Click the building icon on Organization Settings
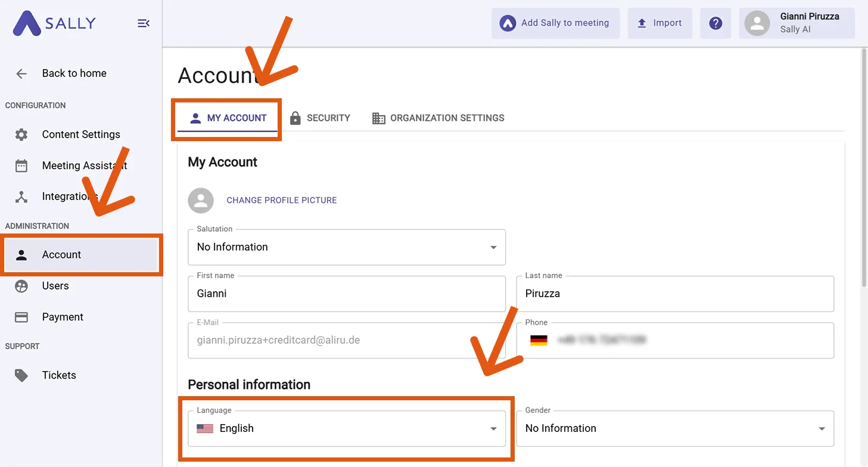 click(x=379, y=118)
